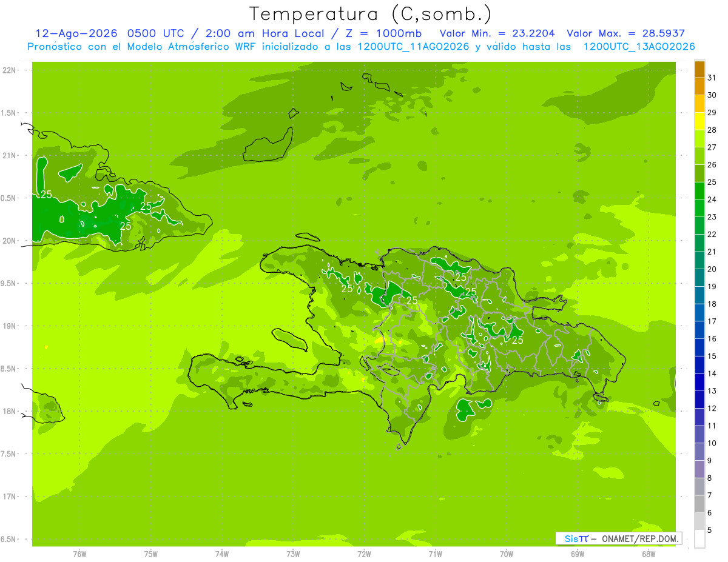
Task: Click the 25 contour label over eastern Cuba
Action: tap(146, 206)
